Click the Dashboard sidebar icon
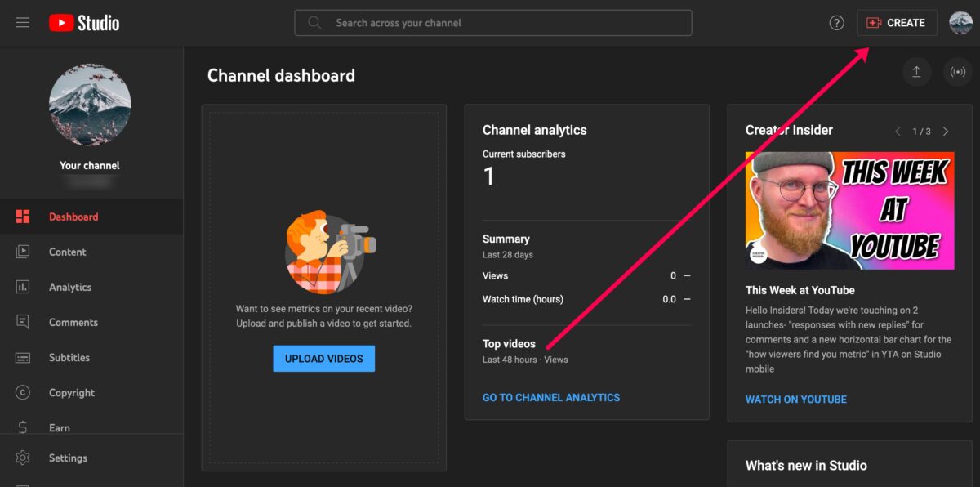 23,217
